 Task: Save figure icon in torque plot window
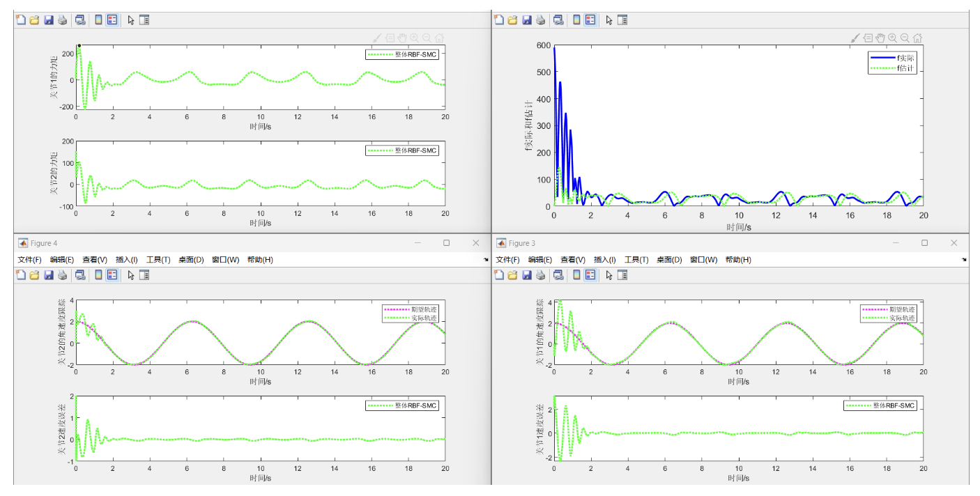tap(49, 20)
